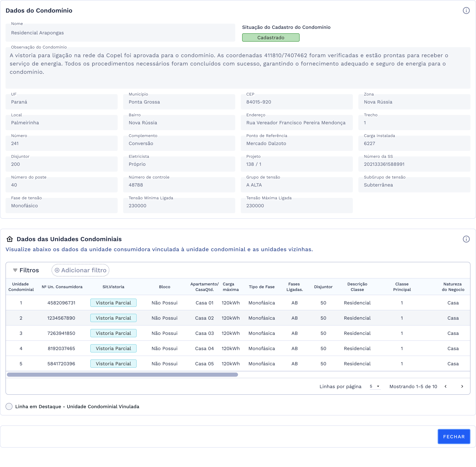Click the Cadastrado status badge
476x467 pixels.
coord(271,38)
